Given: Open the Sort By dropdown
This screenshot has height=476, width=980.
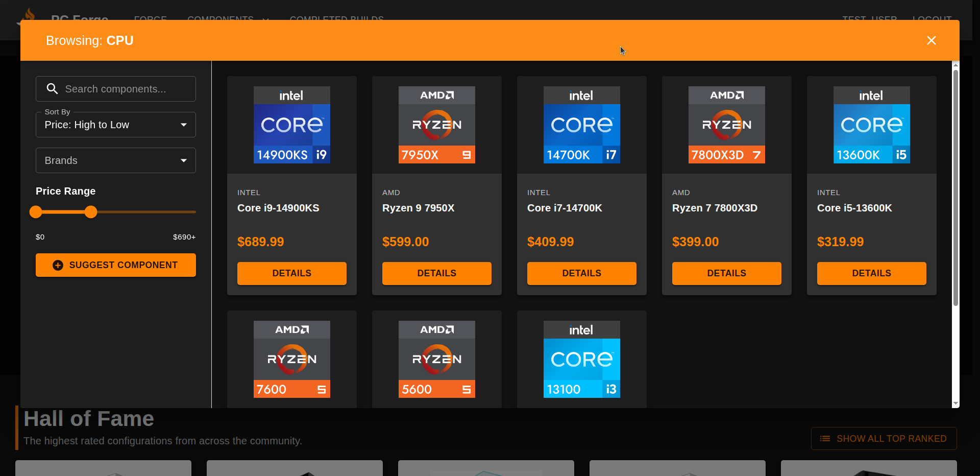Looking at the screenshot, I should pyautogui.click(x=116, y=125).
